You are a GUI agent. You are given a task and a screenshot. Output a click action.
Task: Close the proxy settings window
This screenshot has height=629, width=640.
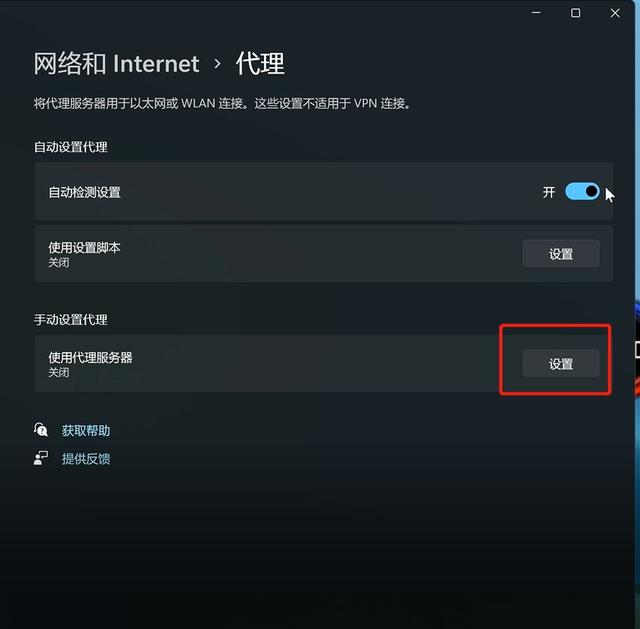[x=615, y=13]
